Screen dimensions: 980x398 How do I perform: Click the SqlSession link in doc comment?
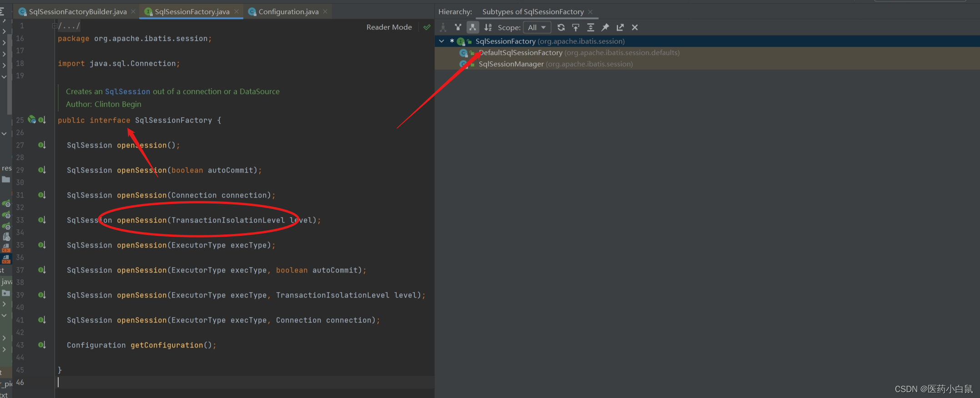[127, 91]
